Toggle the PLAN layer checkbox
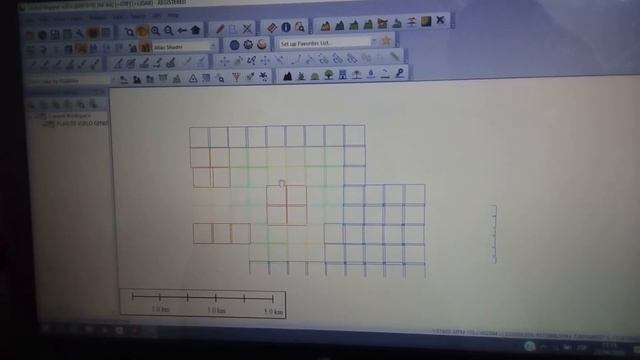Screen dimensions: 640x360 (50, 123)
